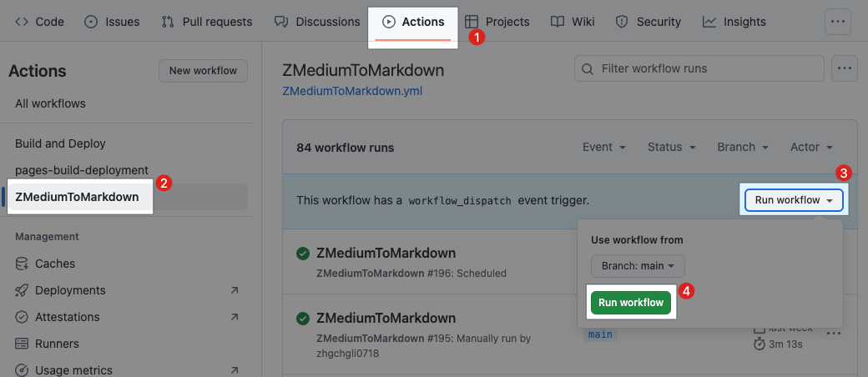Click the Caches database icon
The width and height of the screenshot is (868, 377).
22,264
